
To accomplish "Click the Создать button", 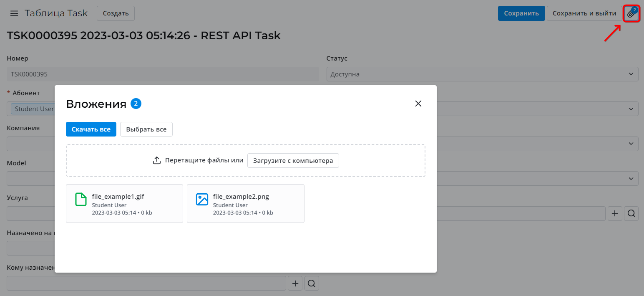I will pyautogui.click(x=116, y=13).
